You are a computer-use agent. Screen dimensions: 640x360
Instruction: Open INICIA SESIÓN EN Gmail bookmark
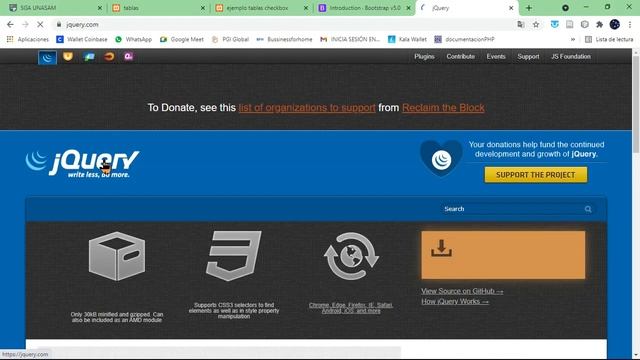350,39
